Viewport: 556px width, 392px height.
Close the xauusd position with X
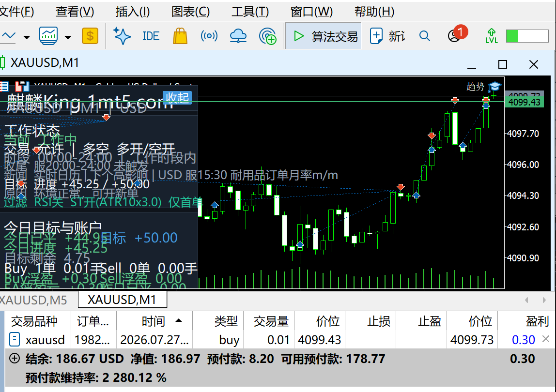coord(546,339)
